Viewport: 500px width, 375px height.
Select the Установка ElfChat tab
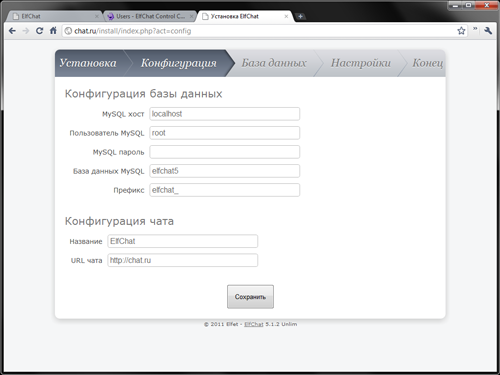tap(245, 16)
